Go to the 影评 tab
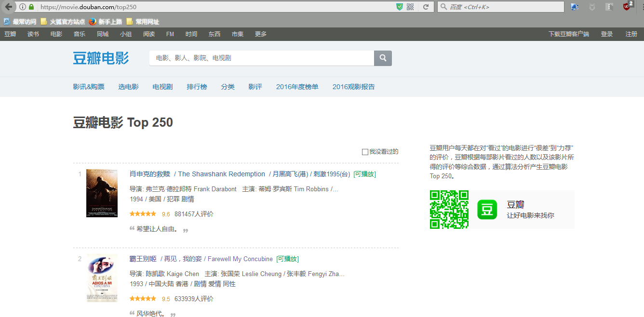 [x=255, y=87]
